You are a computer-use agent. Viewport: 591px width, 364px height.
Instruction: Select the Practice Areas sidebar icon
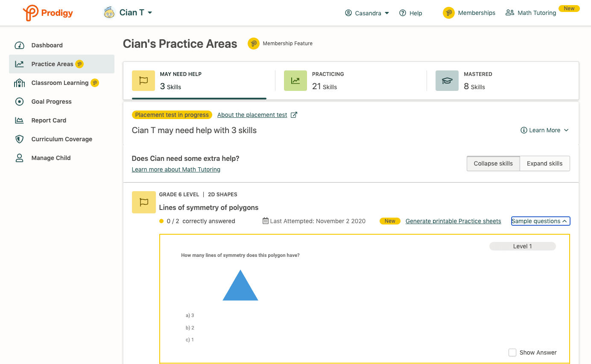pos(19,64)
